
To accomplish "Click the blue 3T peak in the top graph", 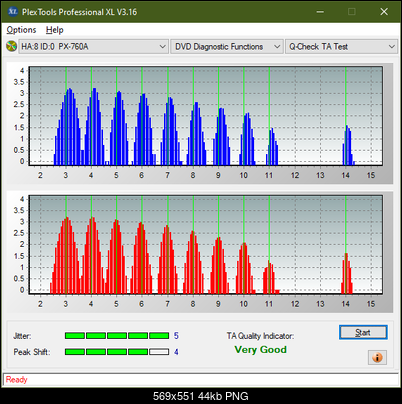I will pos(68,127).
